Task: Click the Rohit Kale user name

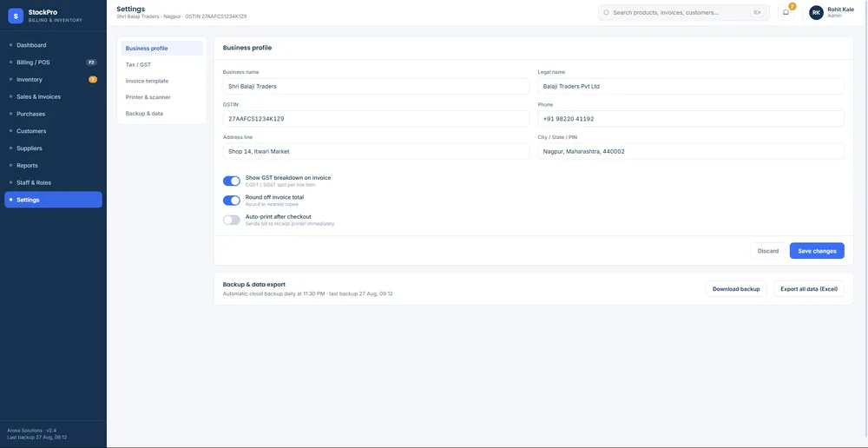Action: click(x=840, y=10)
